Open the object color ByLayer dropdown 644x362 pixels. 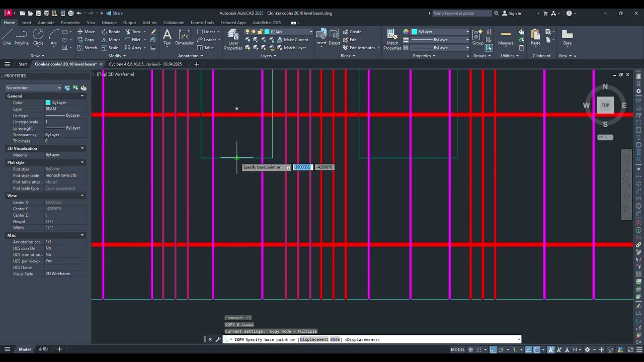[440, 32]
